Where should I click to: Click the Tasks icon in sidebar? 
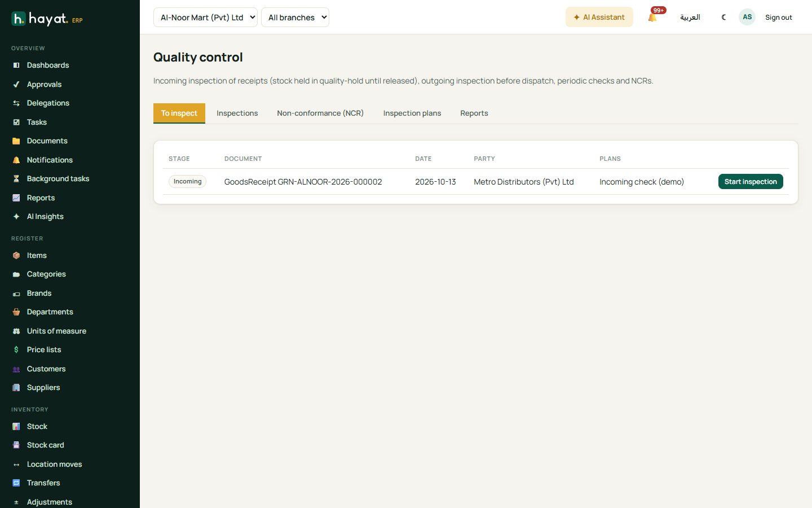point(16,122)
